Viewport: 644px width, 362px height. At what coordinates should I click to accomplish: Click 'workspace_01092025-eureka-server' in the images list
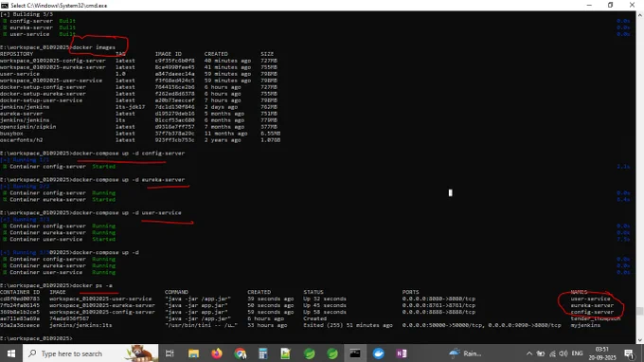click(x=53, y=67)
